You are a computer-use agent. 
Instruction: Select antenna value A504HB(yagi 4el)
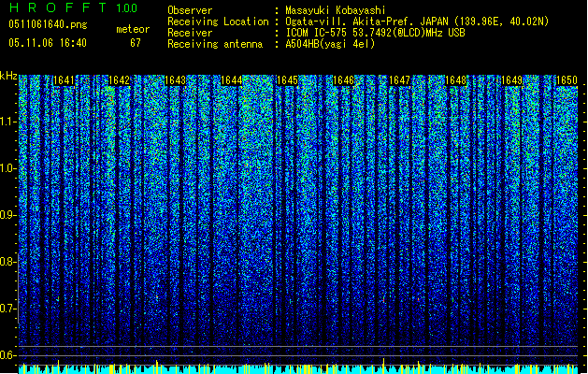click(x=330, y=44)
